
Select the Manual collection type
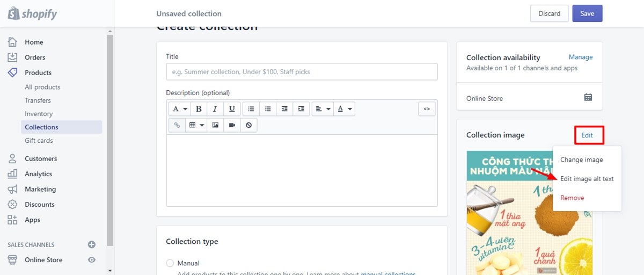coord(170,263)
